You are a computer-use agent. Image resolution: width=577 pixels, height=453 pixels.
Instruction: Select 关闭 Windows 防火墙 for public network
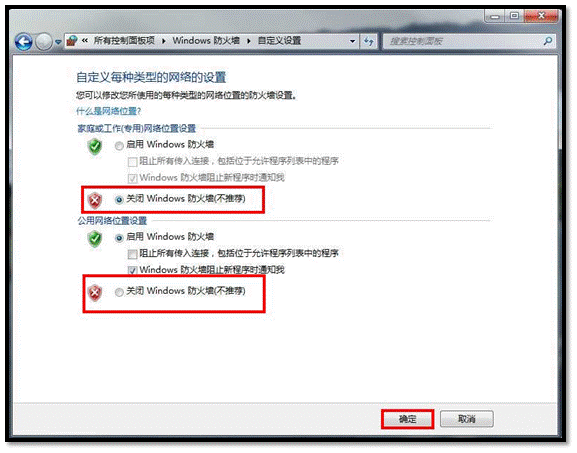[119, 292]
